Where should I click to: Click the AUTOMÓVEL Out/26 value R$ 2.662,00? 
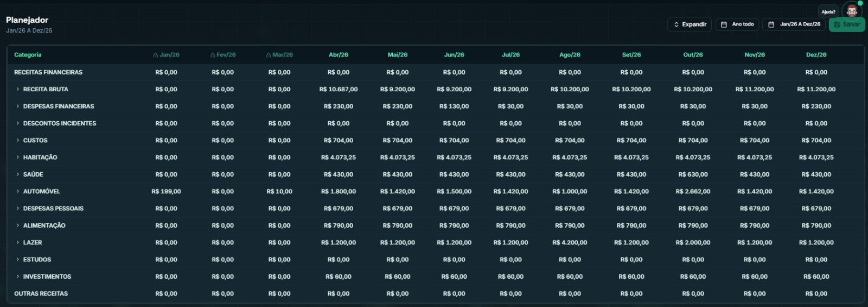point(693,191)
